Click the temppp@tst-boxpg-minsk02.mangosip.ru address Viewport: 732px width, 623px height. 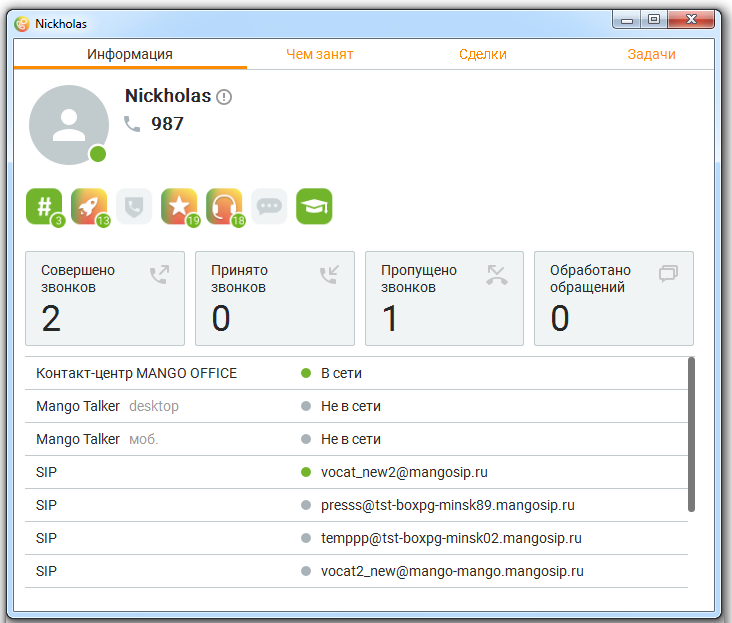[x=451, y=539]
